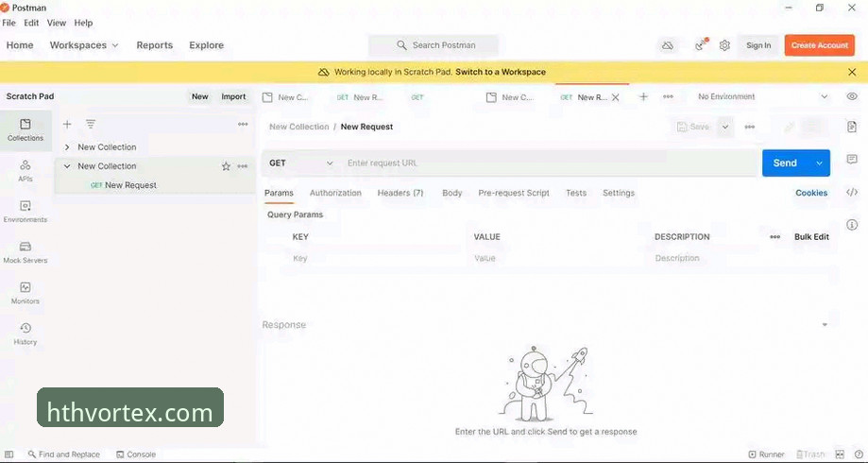The height and width of the screenshot is (463, 868).
Task: Click the settings gear icon in header
Action: coord(724,45)
